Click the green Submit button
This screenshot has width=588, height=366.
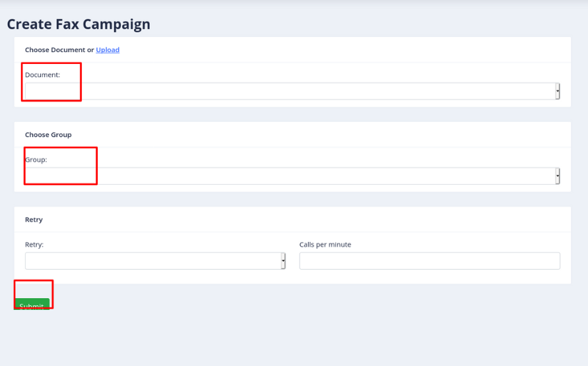tap(32, 304)
